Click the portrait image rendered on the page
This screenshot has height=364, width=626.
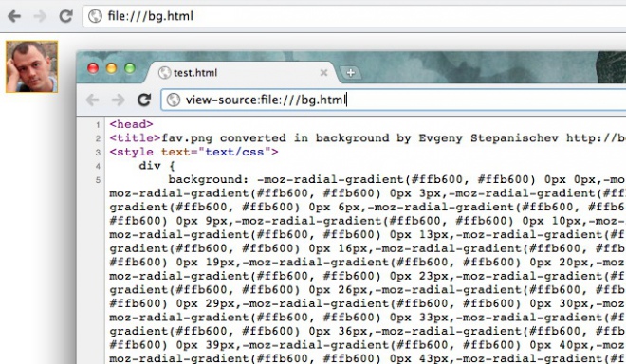(31, 66)
